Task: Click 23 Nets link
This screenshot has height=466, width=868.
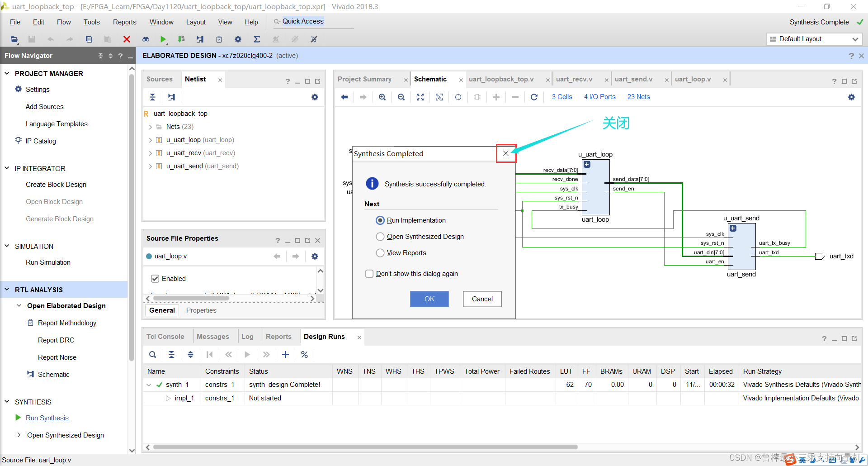Action: pos(638,97)
